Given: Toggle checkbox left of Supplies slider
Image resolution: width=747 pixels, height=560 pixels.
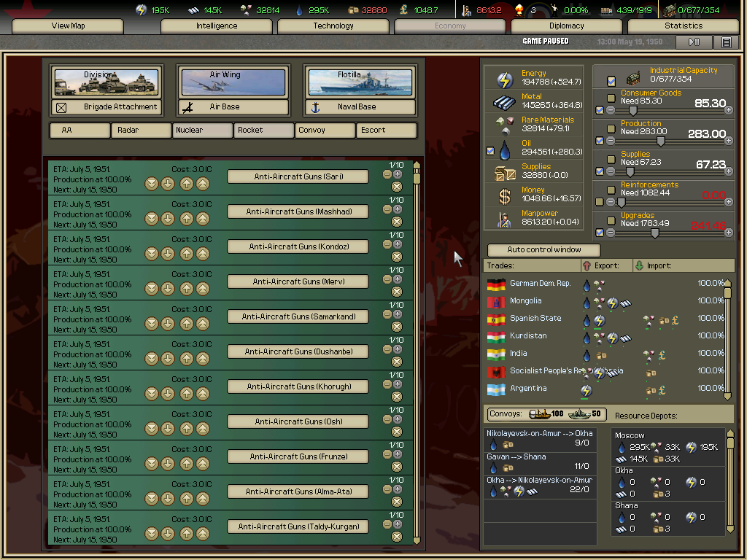Looking at the screenshot, I should (600, 171).
